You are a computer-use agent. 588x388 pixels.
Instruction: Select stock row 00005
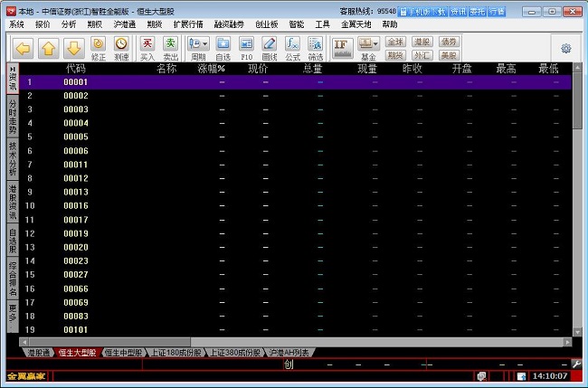tap(296, 137)
